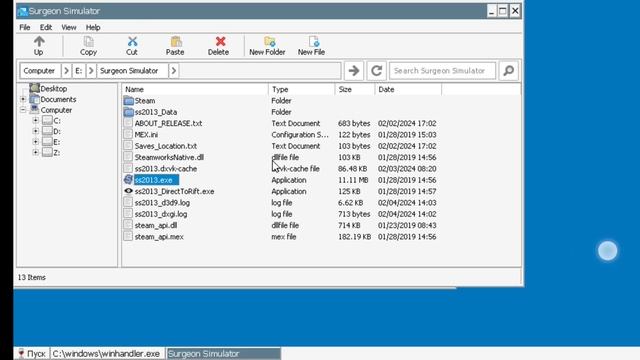
Task: Sort by the Date column header
Action: coord(408,89)
